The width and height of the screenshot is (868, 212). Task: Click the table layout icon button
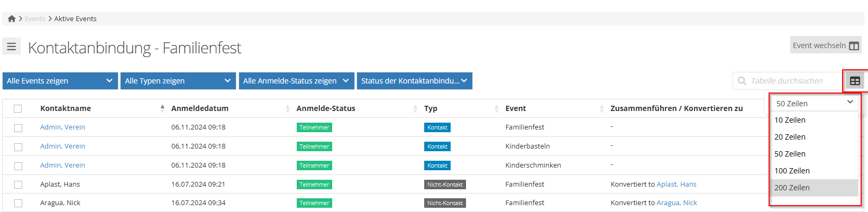point(855,81)
